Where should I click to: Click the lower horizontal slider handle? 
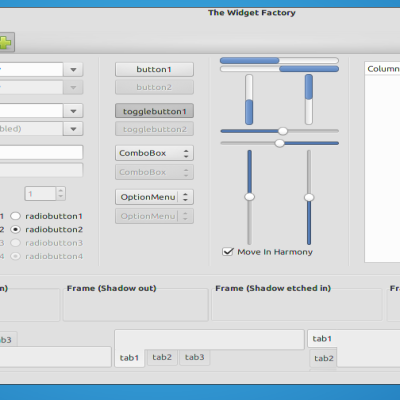click(279, 143)
